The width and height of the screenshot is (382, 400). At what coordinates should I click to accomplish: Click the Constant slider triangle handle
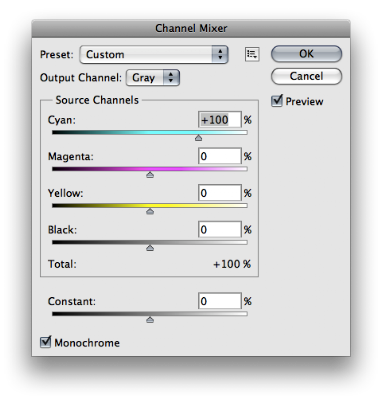pos(150,320)
